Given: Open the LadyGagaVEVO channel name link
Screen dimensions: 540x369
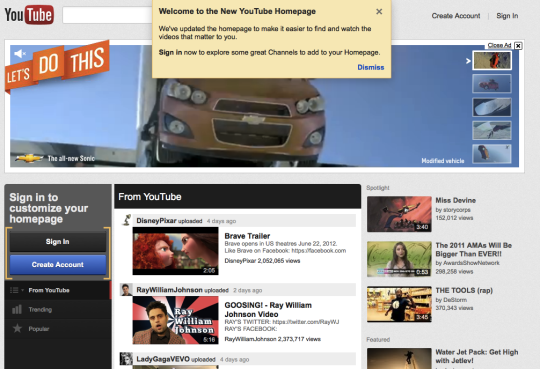Looking at the screenshot, I should [x=163, y=359].
